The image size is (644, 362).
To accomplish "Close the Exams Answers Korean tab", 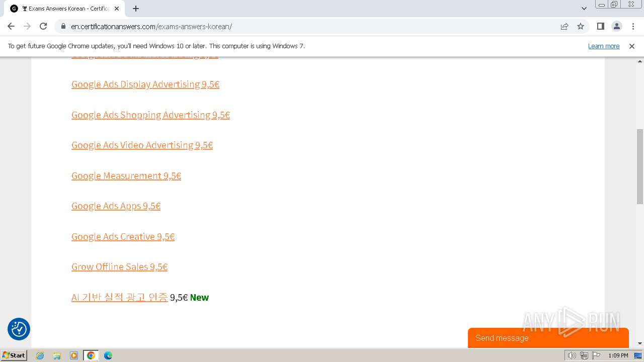I will [117, 9].
